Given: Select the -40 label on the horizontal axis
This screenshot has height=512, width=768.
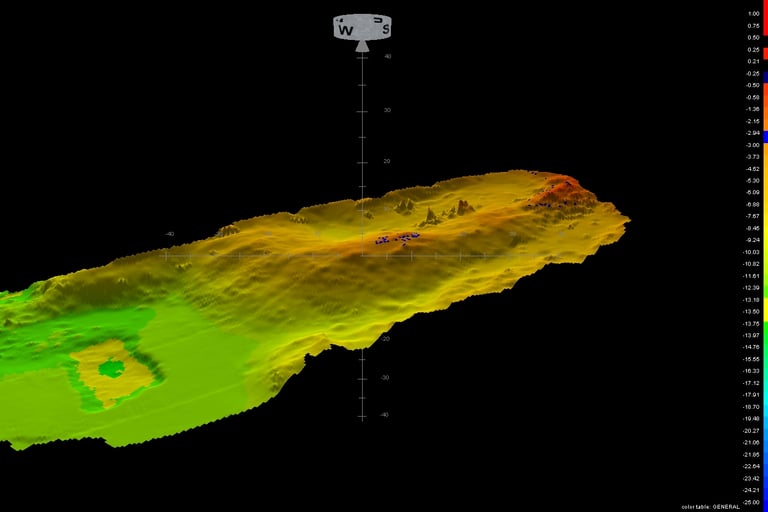Looking at the screenshot, I should (169, 234).
